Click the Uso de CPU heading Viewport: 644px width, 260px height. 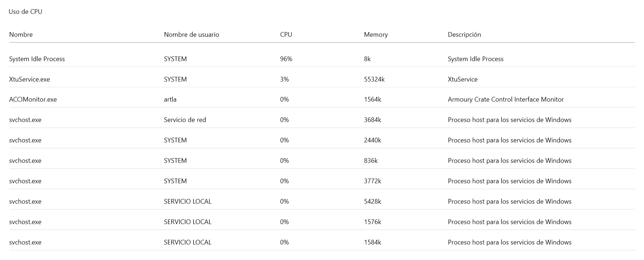coord(25,11)
